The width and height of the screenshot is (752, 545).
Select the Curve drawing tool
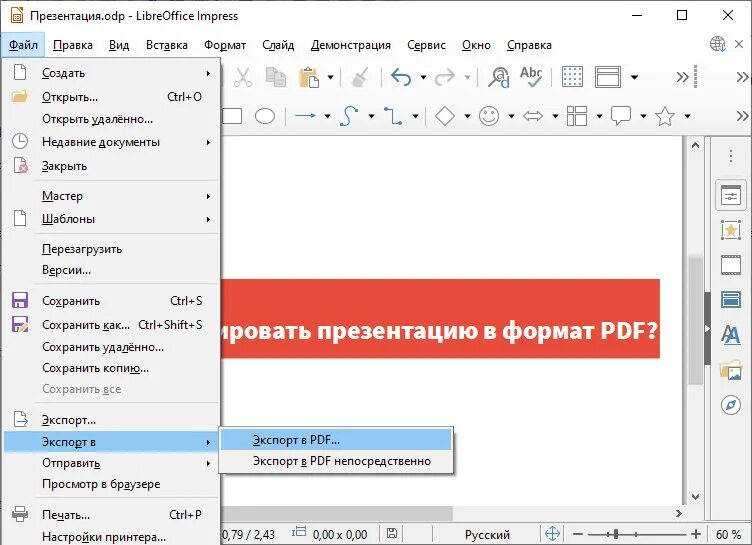[x=349, y=116]
